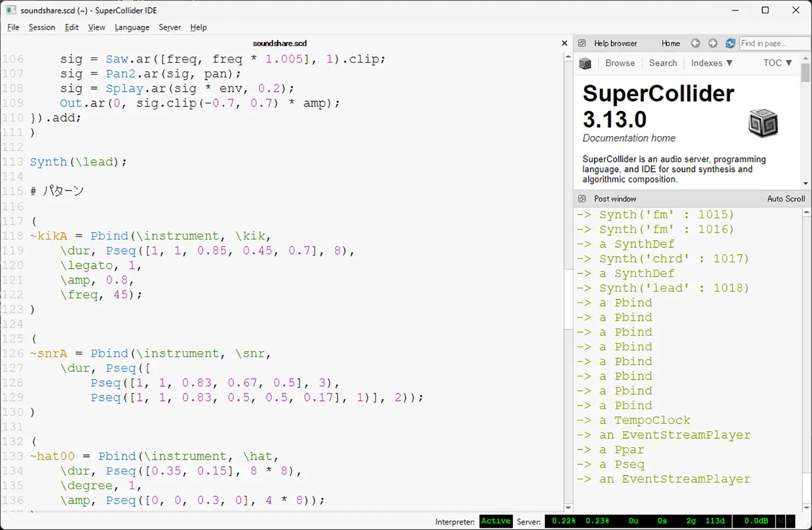Image resolution: width=812 pixels, height=530 pixels.
Task: Open the Help menu
Action: click(198, 27)
